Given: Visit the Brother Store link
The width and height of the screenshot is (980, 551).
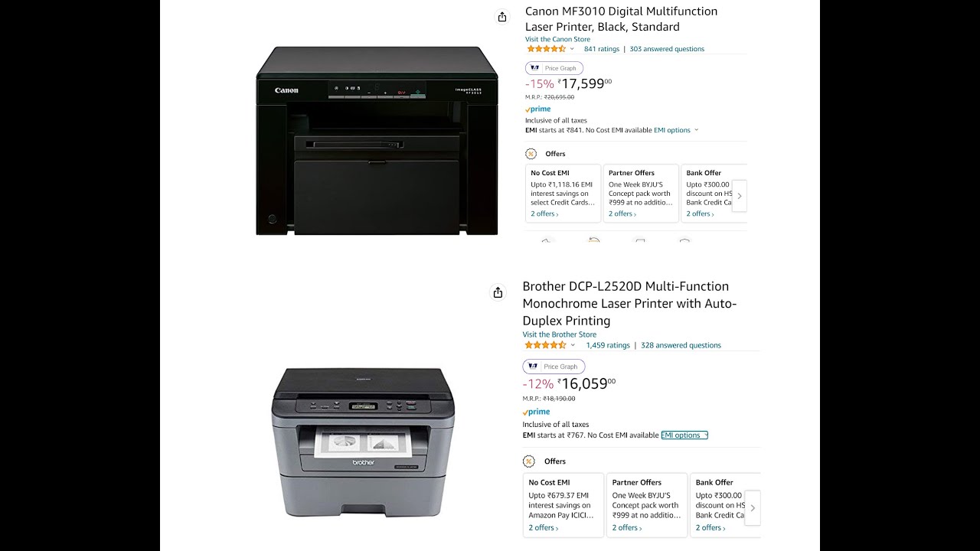Looking at the screenshot, I should pyautogui.click(x=559, y=334).
